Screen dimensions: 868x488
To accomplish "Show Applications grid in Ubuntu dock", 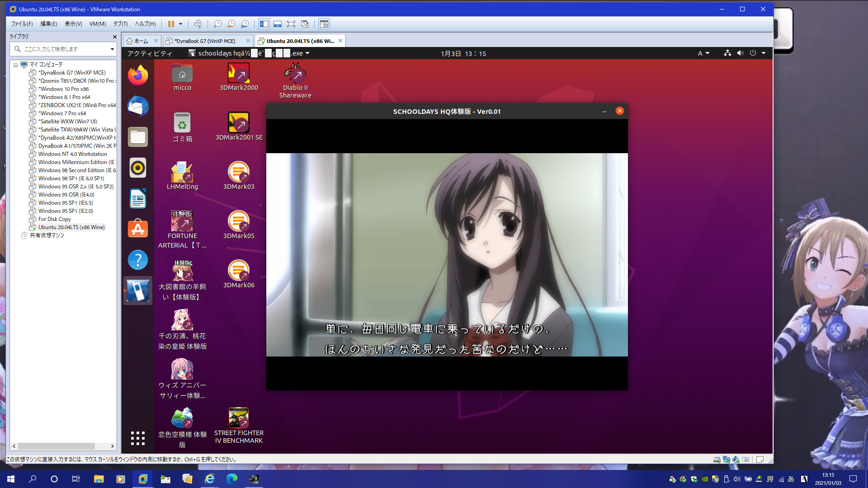I will 138,438.
